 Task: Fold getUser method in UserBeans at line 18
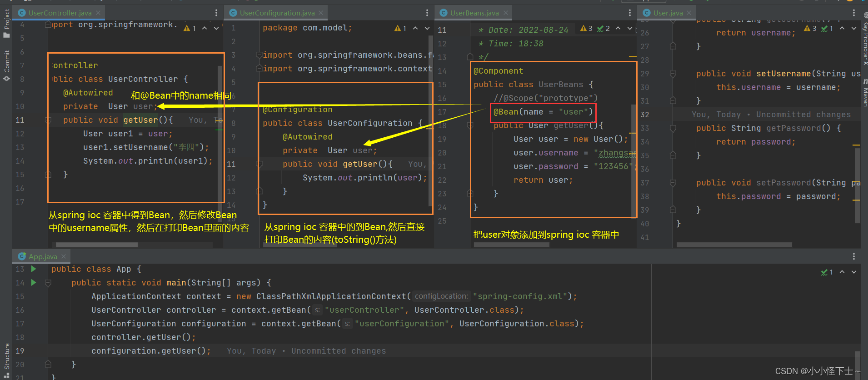coord(470,125)
